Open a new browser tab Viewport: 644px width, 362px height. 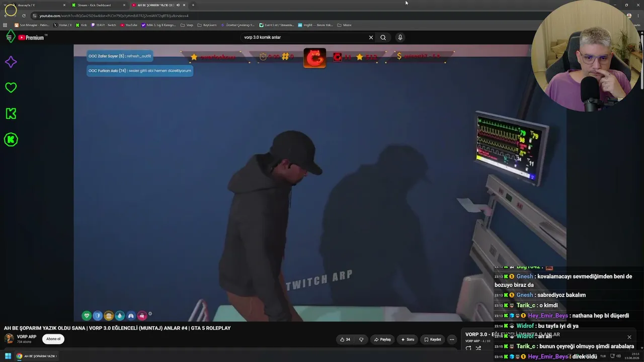coord(193,5)
